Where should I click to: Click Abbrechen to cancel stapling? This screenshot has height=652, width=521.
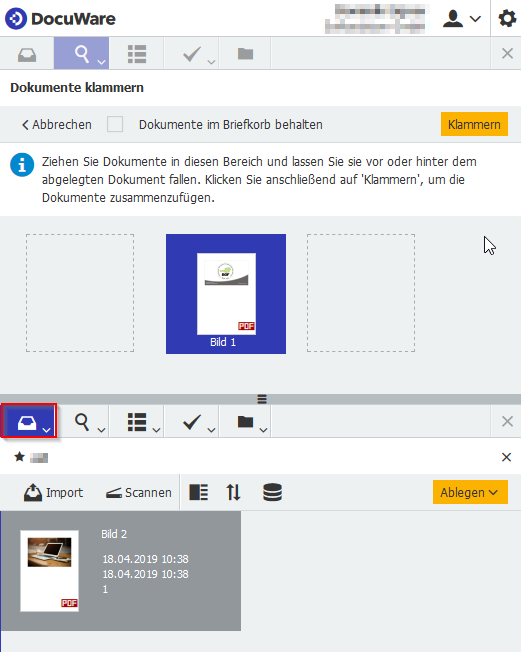tap(57, 125)
